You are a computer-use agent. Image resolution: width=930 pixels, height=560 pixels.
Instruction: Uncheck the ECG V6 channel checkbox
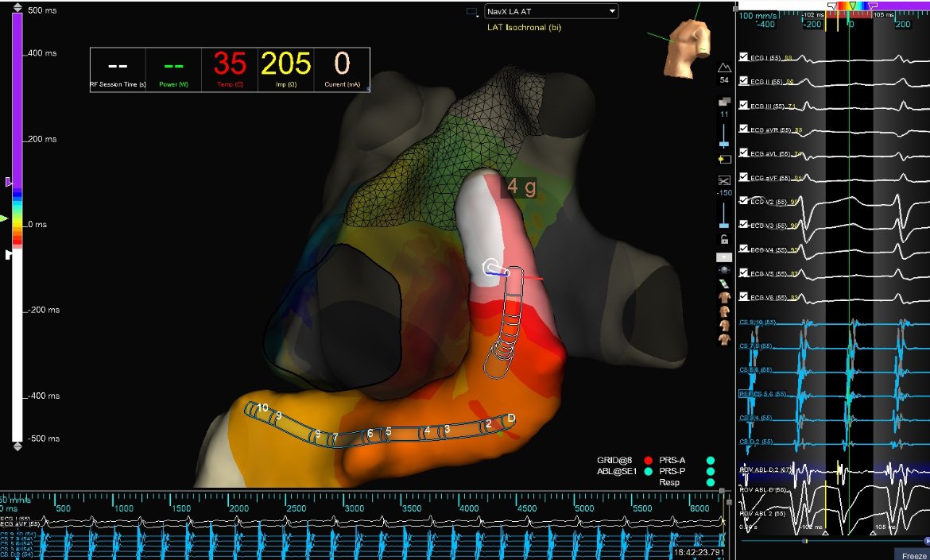coord(743,297)
